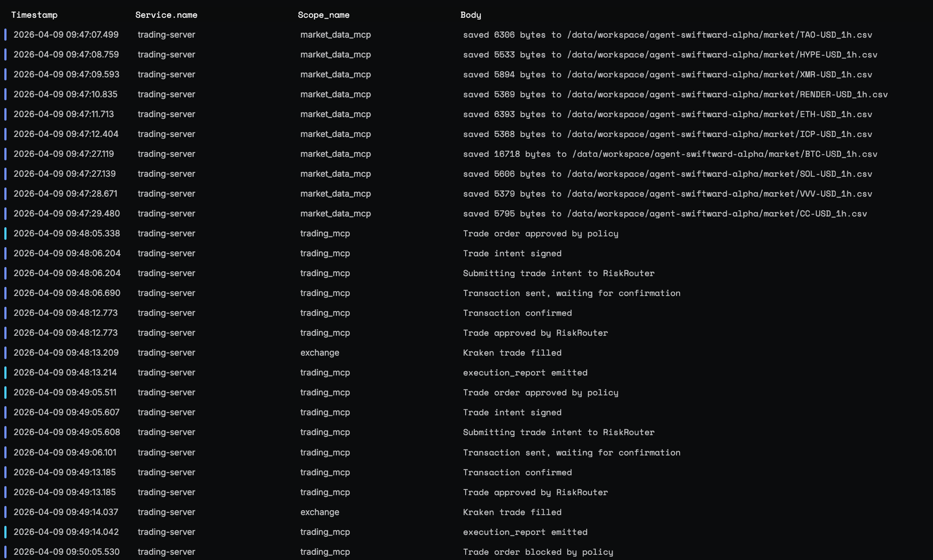Click the Body column header
933x560 pixels.
pos(470,14)
